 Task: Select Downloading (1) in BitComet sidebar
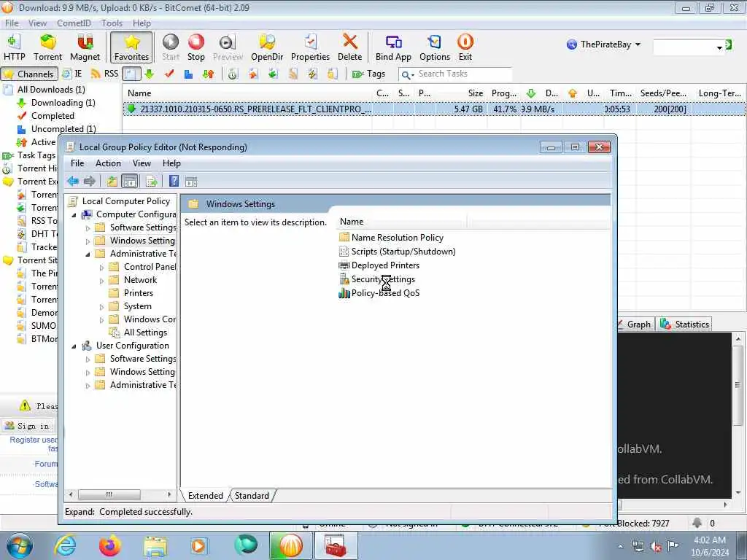[x=63, y=102]
